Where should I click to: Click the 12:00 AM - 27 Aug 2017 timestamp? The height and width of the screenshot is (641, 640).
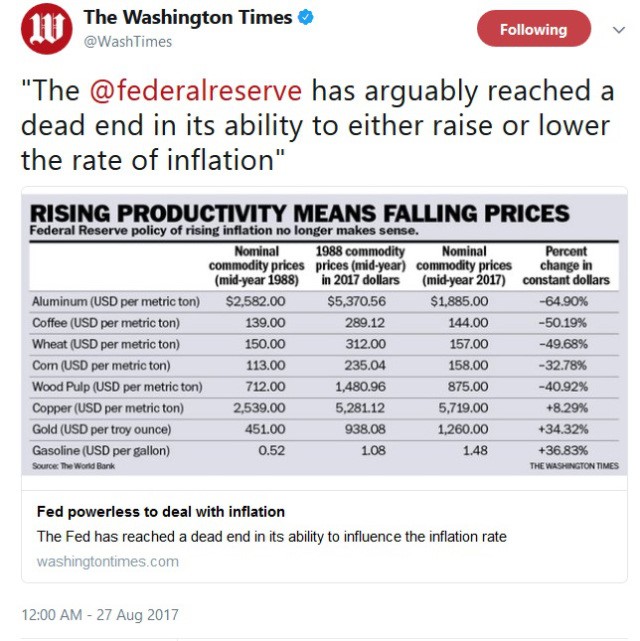point(100,615)
